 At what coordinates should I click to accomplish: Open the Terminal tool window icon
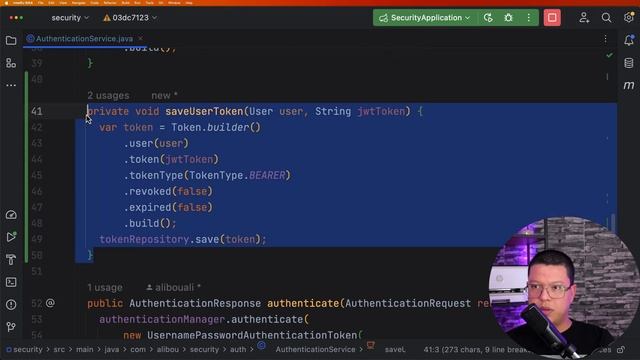[x=11, y=282]
